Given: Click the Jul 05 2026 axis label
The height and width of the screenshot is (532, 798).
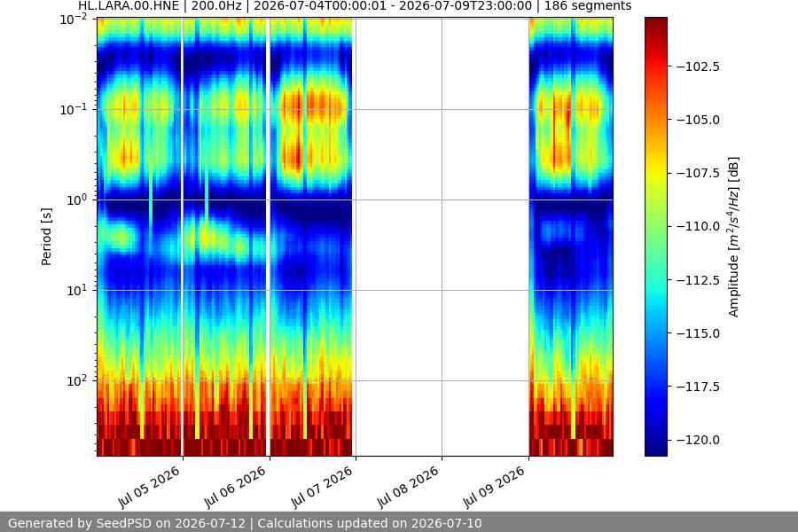Looking at the screenshot, I should pos(149,487).
